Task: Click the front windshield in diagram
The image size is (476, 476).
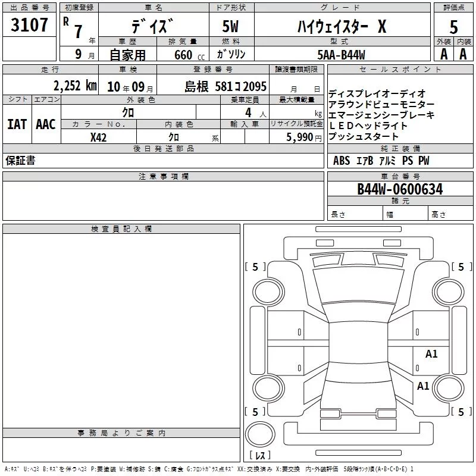Action: [358, 285]
